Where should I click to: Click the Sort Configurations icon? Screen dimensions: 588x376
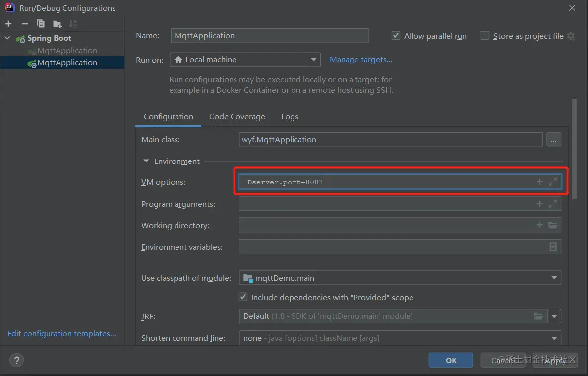[73, 24]
